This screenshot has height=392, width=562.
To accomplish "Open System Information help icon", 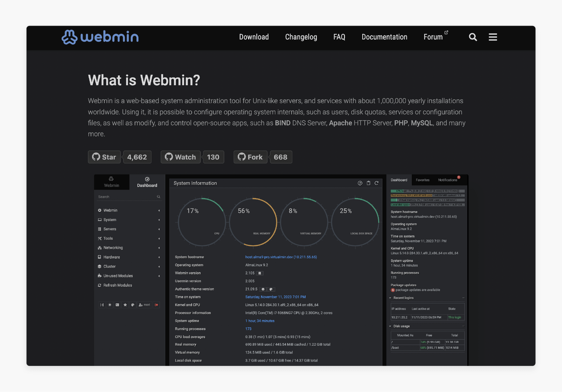I will (x=360, y=183).
